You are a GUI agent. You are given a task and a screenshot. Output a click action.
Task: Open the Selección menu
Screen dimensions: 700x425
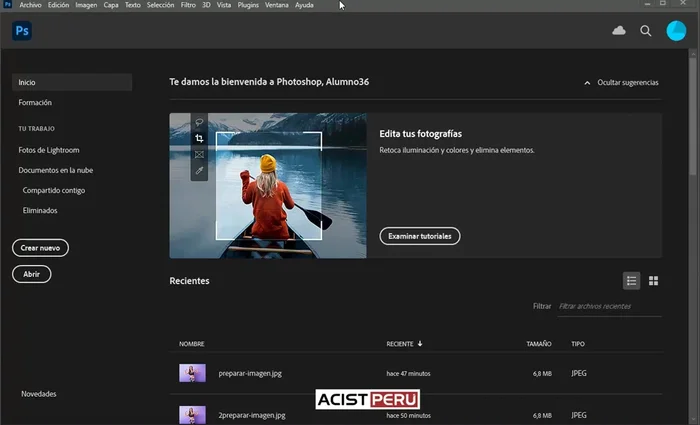160,5
